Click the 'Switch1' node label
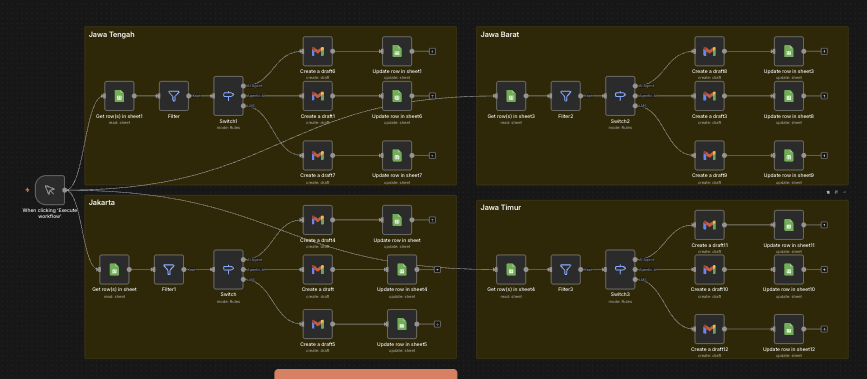 [228, 121]
